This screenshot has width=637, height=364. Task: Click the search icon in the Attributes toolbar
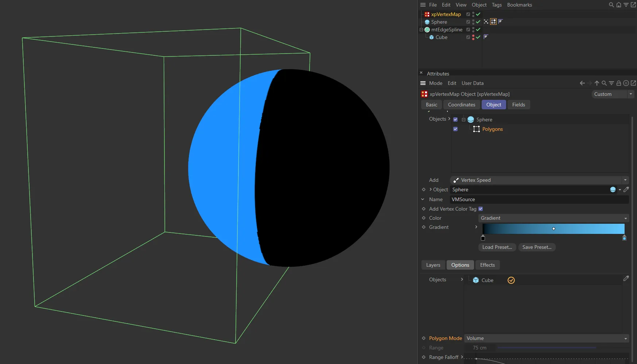604,83
